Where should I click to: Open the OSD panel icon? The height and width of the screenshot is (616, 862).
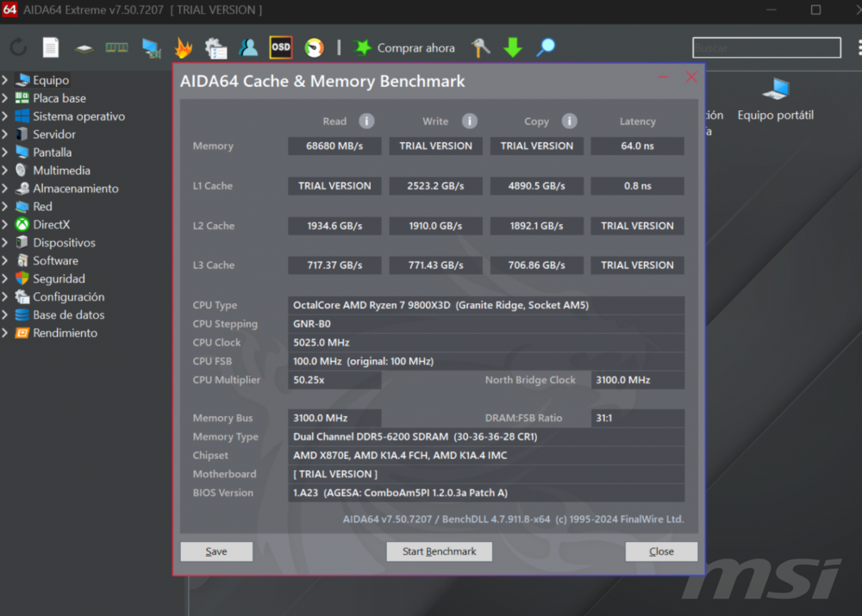click(281, 47)
